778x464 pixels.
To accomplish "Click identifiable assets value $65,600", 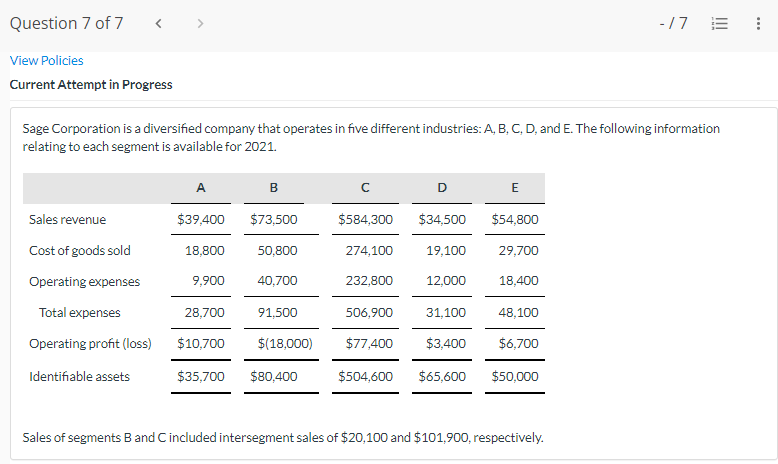I will click(442, 377).
